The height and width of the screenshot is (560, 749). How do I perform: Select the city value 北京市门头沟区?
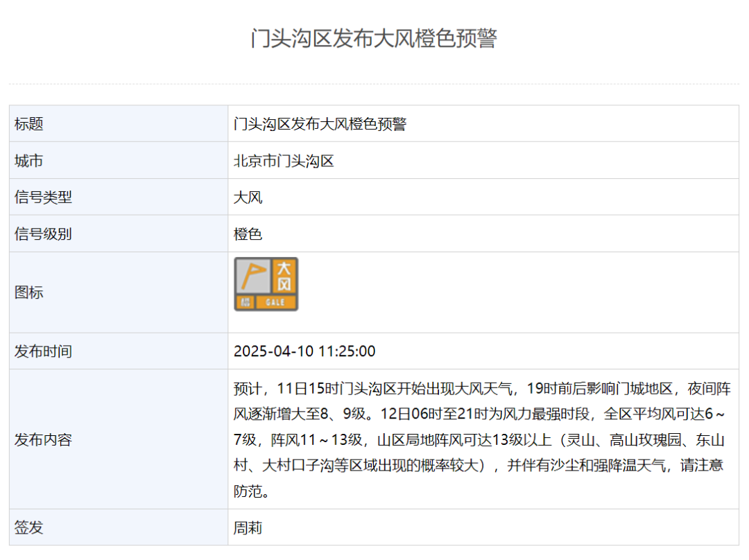[284, 161]
